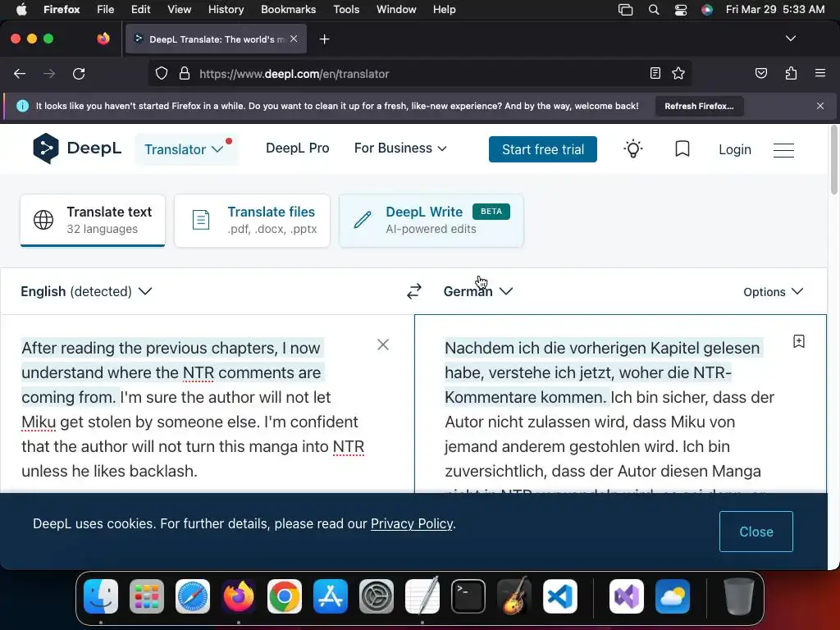Open saved translations bookmark icon
This screenshot has height=630, width=840.
click(682, 149)
